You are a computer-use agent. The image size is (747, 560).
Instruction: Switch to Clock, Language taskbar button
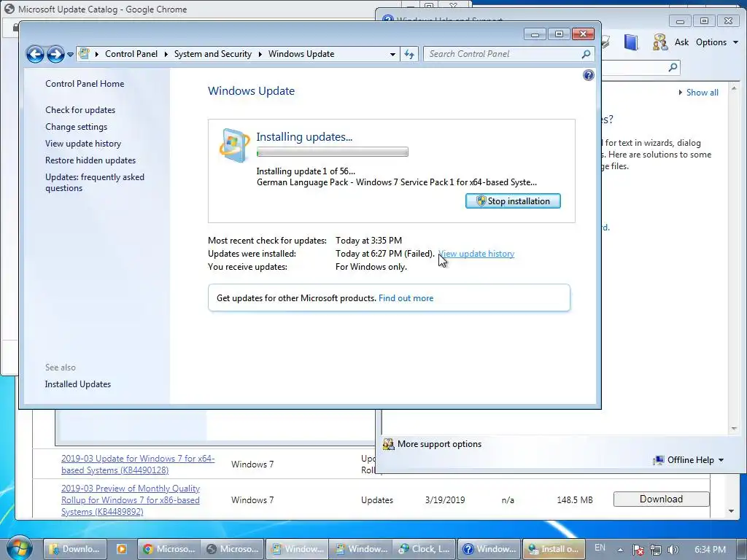425,549
